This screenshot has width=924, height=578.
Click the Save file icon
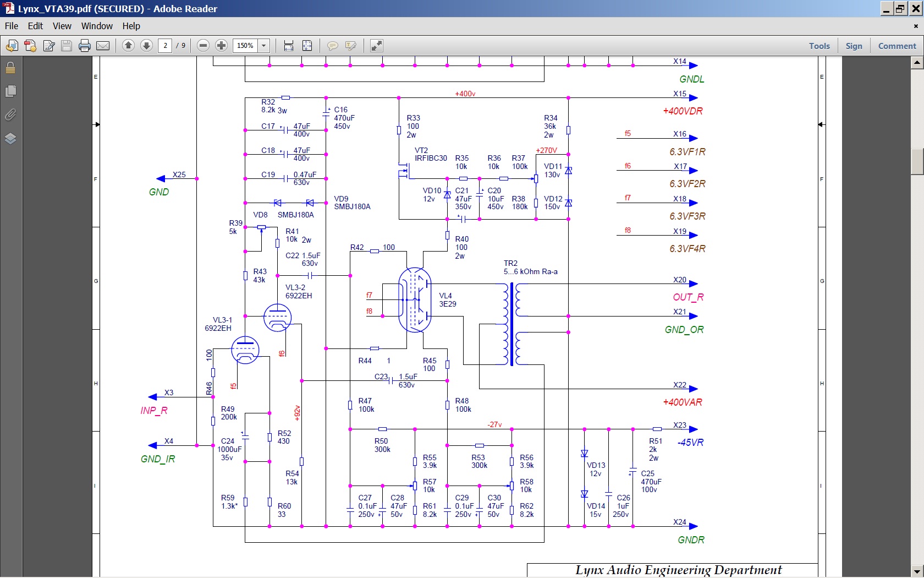pos(67,46)
